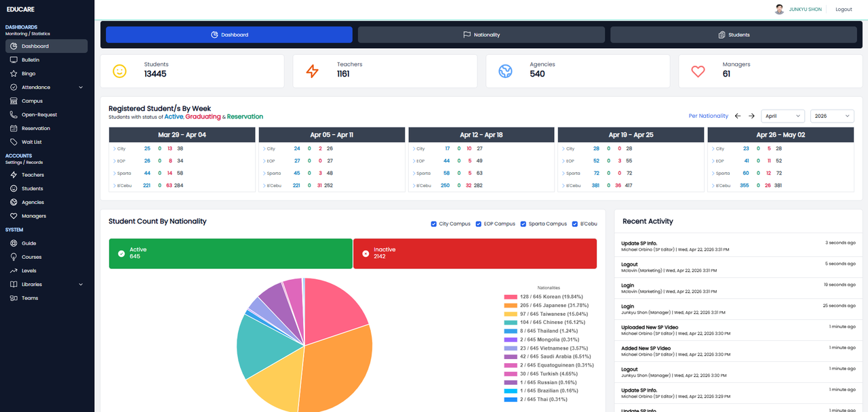Open the Campus section icon
Viewport: 868px width, 412px height.
click(14, 101)
